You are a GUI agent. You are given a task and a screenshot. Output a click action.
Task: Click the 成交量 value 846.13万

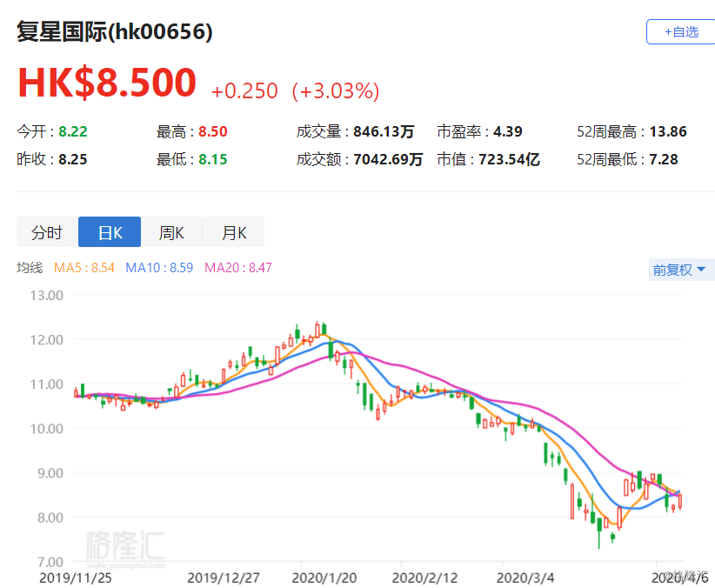(x=384, y=132)
